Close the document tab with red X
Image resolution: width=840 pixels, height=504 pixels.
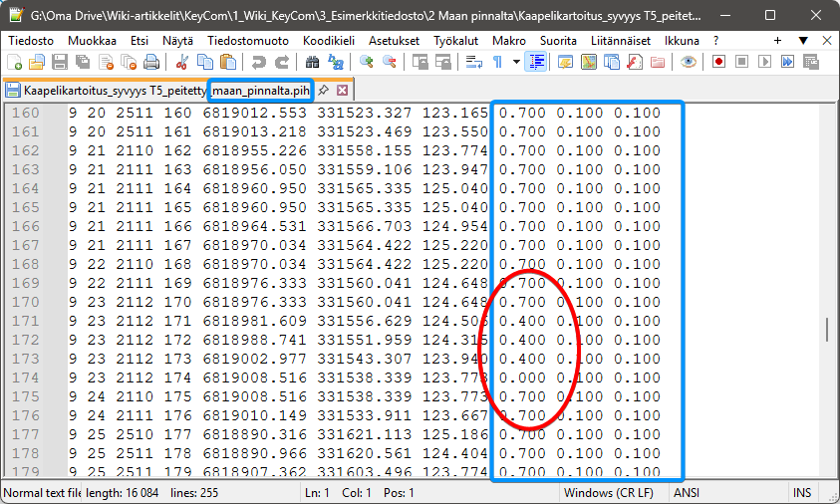point(342,90)
